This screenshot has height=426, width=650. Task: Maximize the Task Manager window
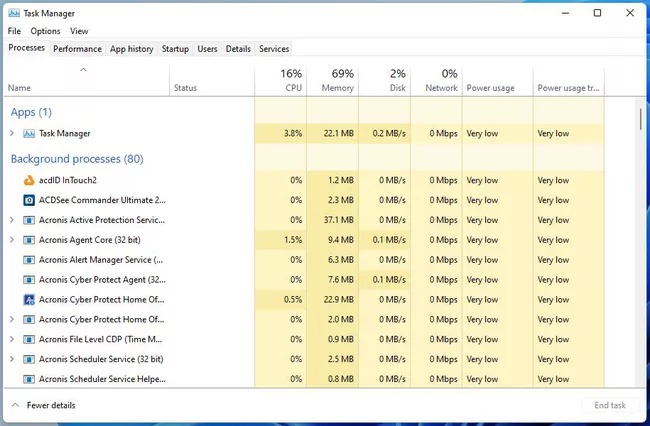[x=597, y=13]
